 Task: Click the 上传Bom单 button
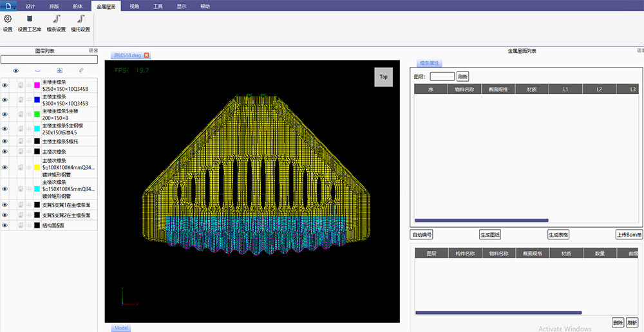629,235
